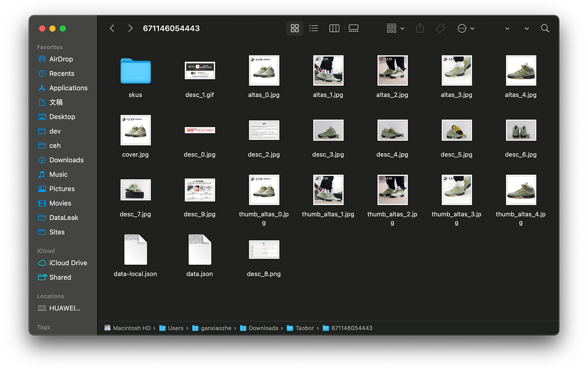Go forward with the right chevron
Viewport: 588px width, 368px height.
(130, 29)
